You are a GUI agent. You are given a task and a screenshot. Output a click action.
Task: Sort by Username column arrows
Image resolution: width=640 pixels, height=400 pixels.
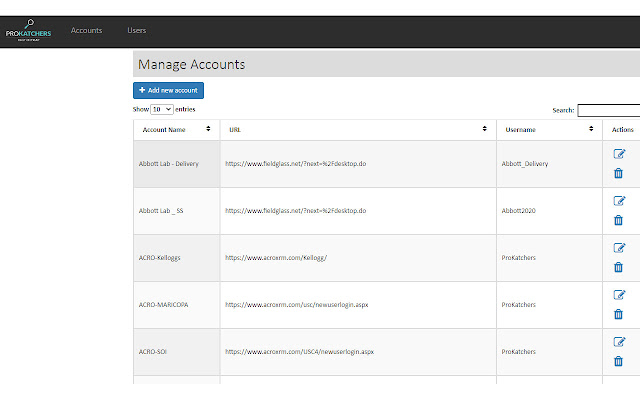pos(591,129)
